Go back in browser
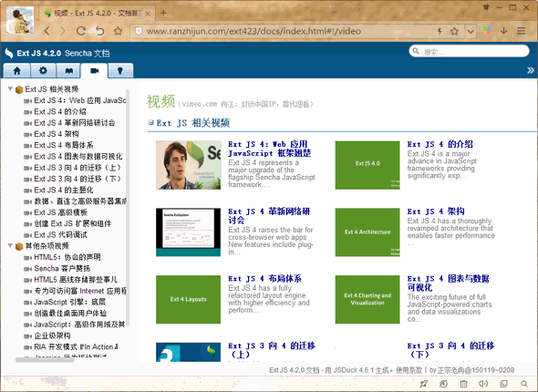 47,31
